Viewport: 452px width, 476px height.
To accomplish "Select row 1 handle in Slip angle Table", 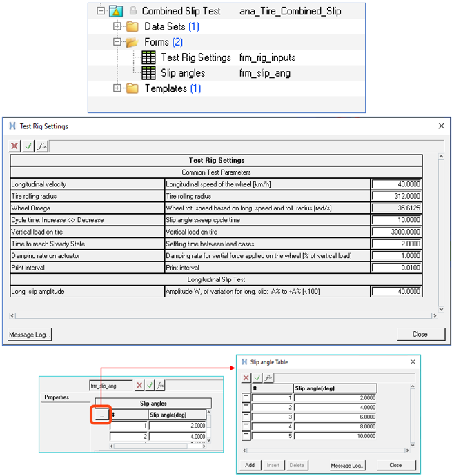I will [246, 397].
